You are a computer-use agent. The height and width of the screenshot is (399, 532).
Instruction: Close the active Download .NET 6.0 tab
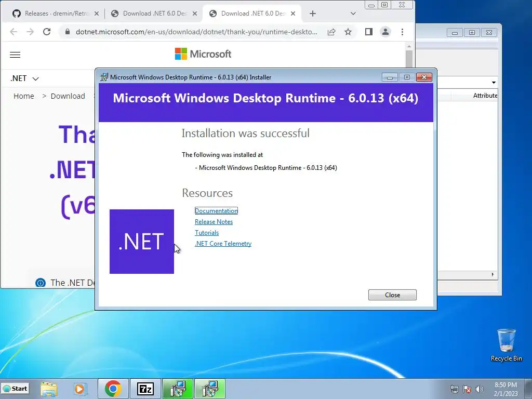coord(293,14)
